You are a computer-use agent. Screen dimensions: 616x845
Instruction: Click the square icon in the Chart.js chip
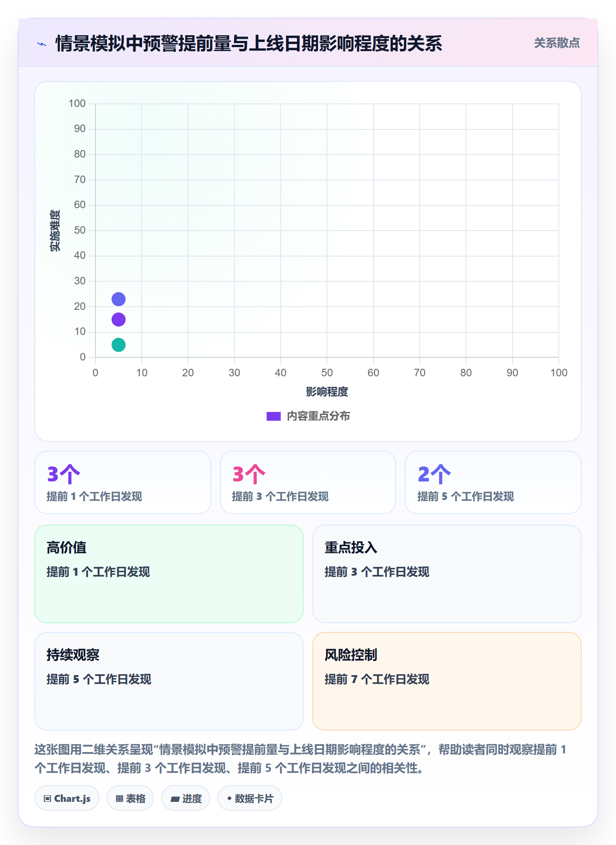[48, 799]
